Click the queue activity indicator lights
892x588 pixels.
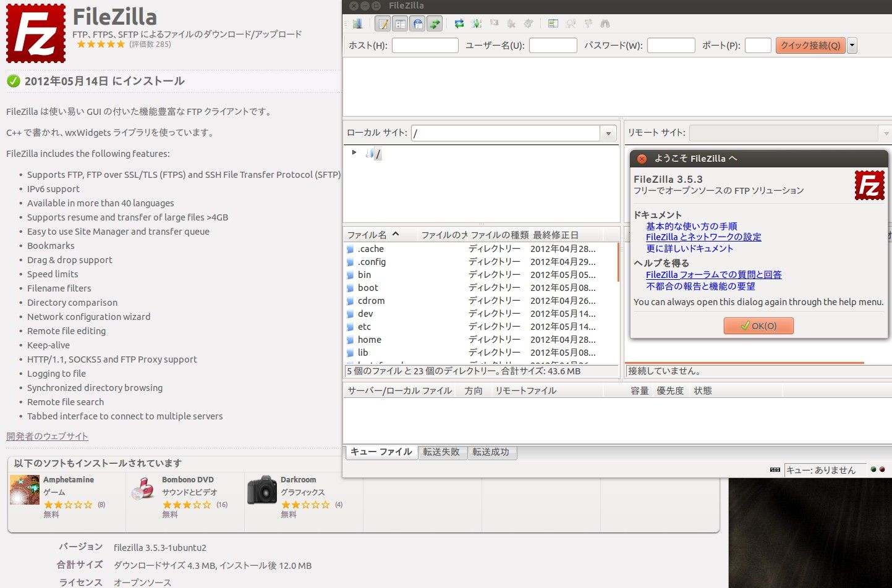tap(878, 469)
